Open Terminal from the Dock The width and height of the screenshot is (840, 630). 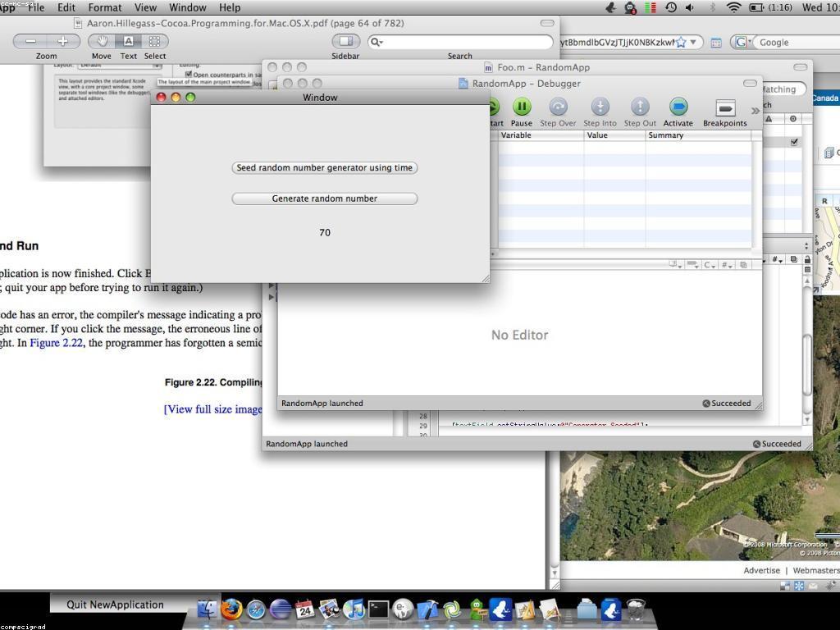point(378,609)
